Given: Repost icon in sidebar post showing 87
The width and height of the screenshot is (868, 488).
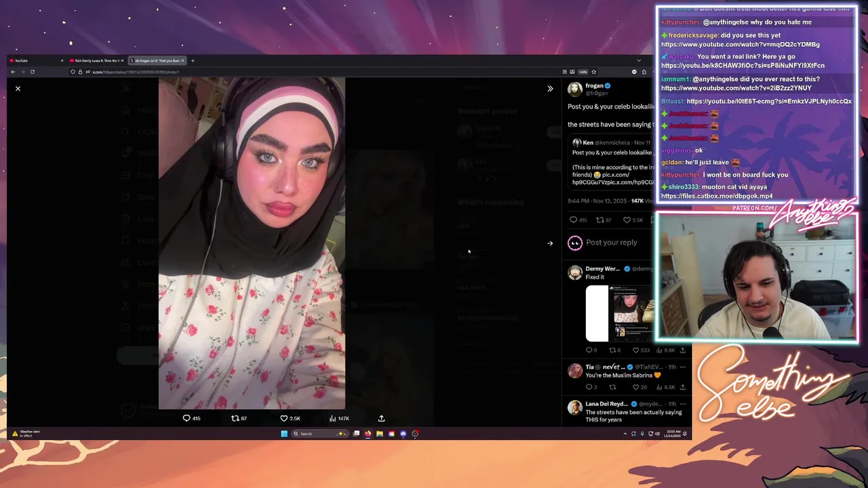Looking at the screenshot, I should pos(599,220).
